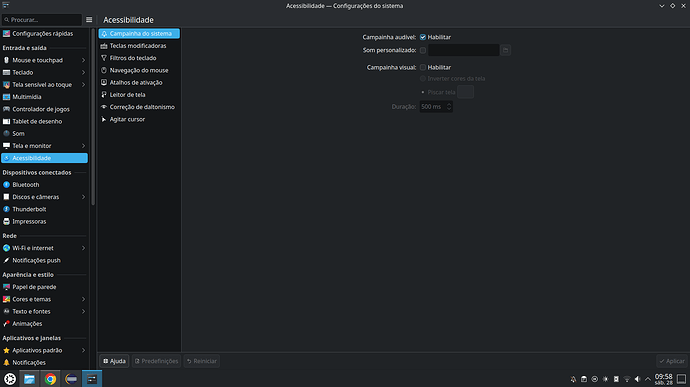The height and width of the screenshot is (387, 690).
Task: Open Notificações push settings
Action: pos(44,260)
